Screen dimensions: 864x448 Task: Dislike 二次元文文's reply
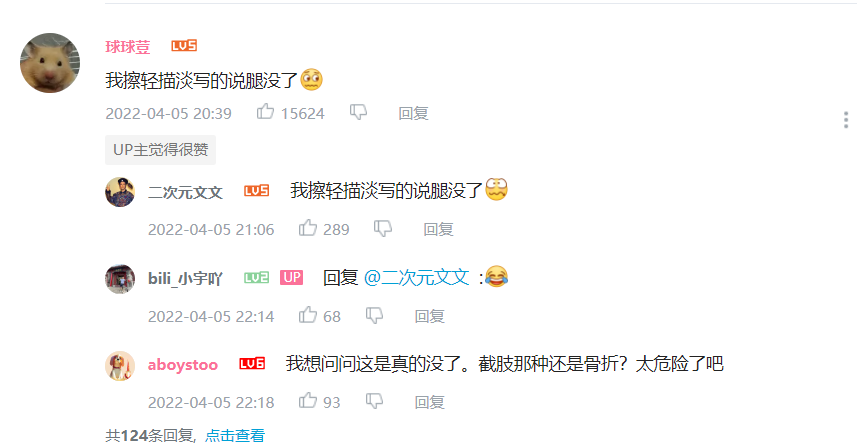[x=382, y=229]
